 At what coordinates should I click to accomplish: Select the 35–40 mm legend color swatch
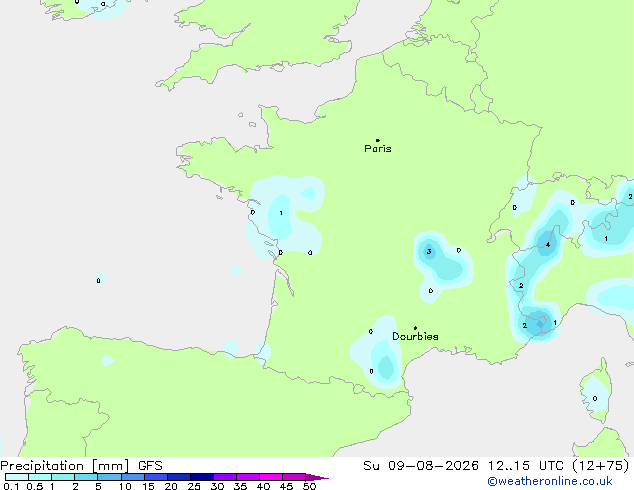click(x=247, y=477)
